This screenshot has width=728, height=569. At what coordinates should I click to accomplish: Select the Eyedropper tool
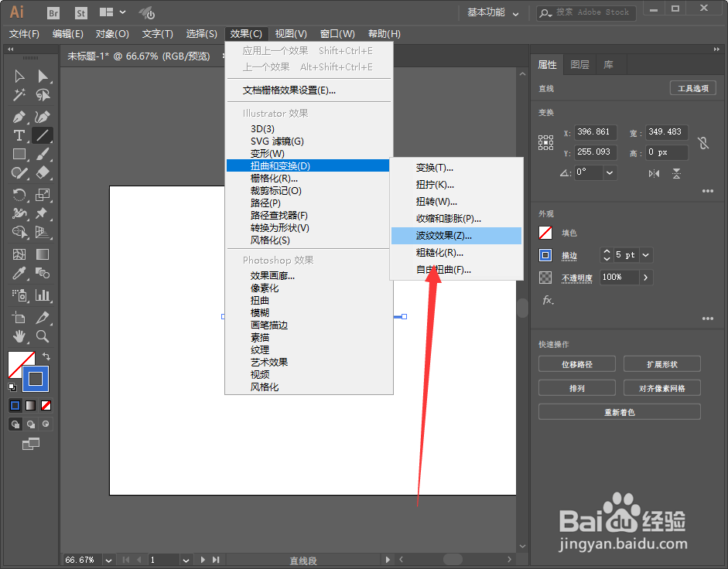pyautogui.click(x=19, y=274)
